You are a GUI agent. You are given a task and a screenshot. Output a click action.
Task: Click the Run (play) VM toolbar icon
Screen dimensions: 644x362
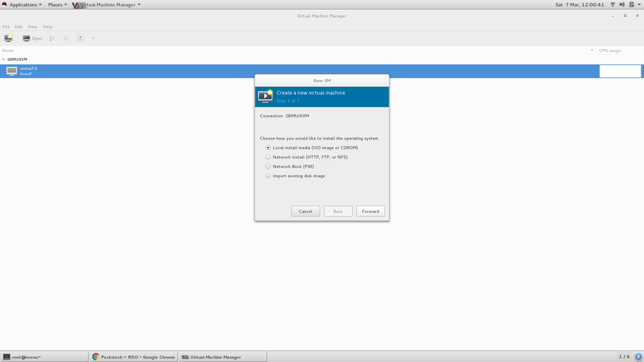coord(52,39)
